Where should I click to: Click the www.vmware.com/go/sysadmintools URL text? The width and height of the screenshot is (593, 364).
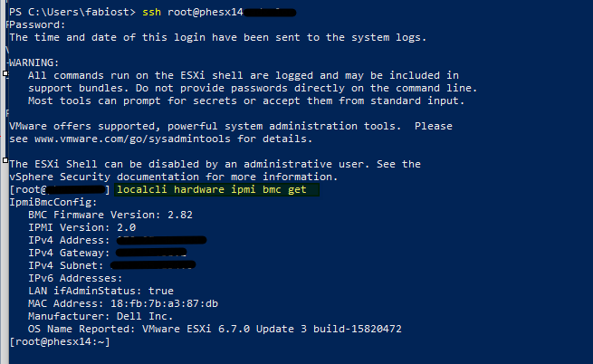coord(132,139)
